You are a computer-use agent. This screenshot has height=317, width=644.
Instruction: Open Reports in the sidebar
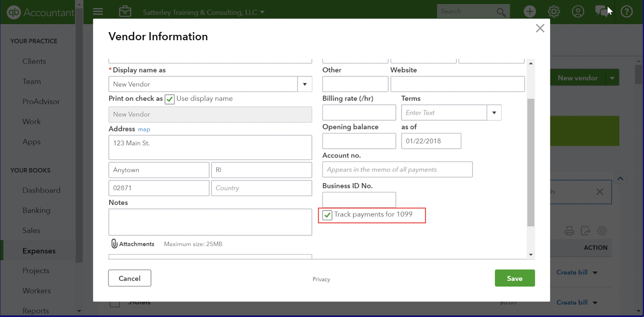tap(36, 310)
